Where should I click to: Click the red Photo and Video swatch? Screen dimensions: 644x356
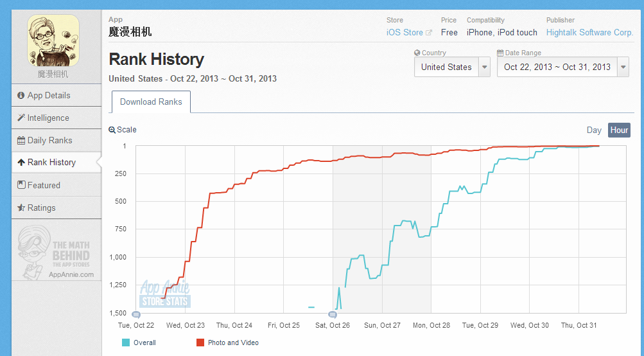click(200, 343)
